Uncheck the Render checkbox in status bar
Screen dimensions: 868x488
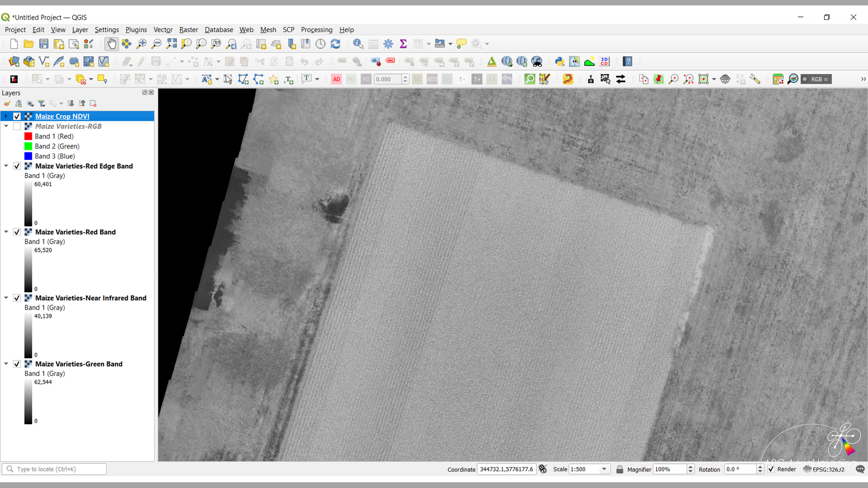coord(771,469)
